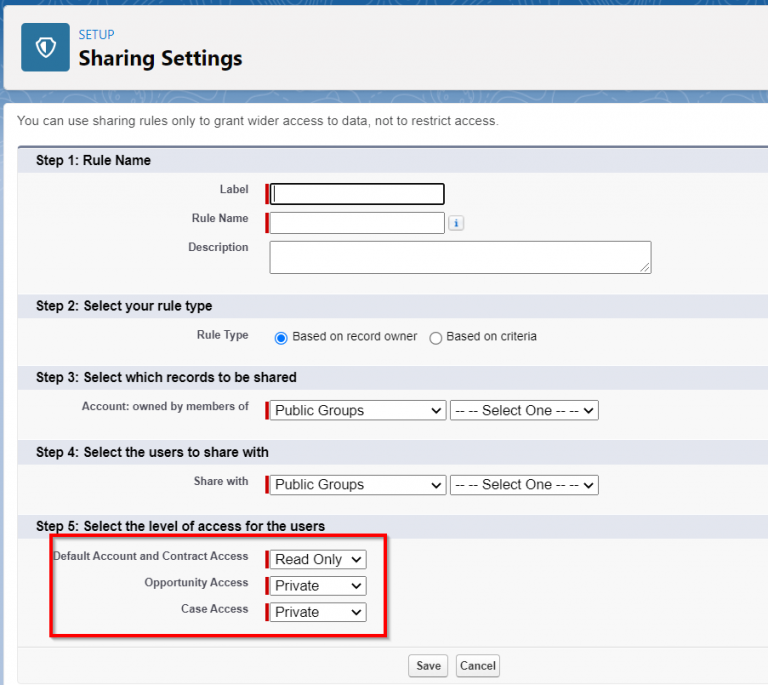Open Case Access Private dropdown
Image resolution: width=768 pixels, height=685 pixels.
(318, 612)
